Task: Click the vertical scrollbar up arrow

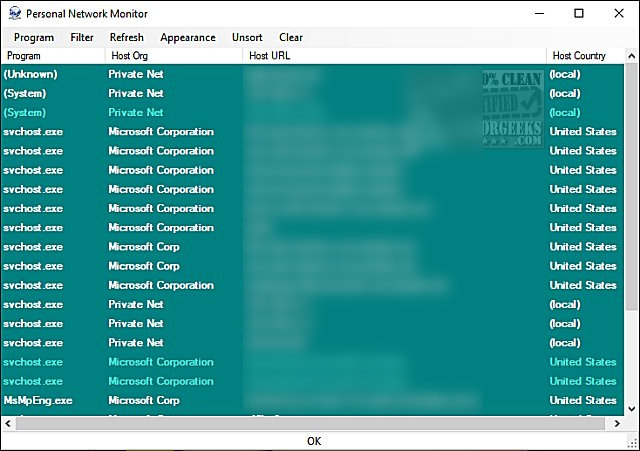Action: pyautogui.click(x=631, y=56)
